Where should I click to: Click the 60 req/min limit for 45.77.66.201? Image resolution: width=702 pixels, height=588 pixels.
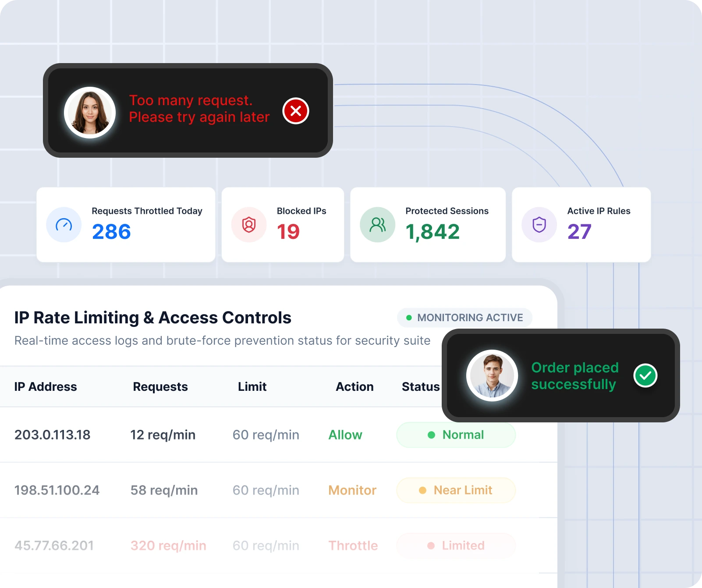tap(266, 545)
